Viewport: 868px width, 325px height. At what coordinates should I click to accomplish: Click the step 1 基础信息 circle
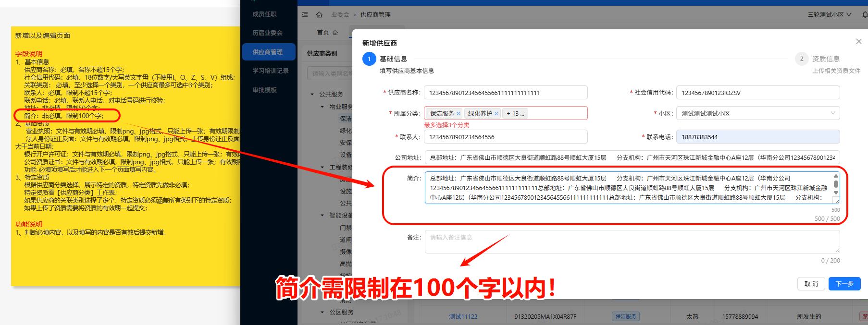(369, 59)
